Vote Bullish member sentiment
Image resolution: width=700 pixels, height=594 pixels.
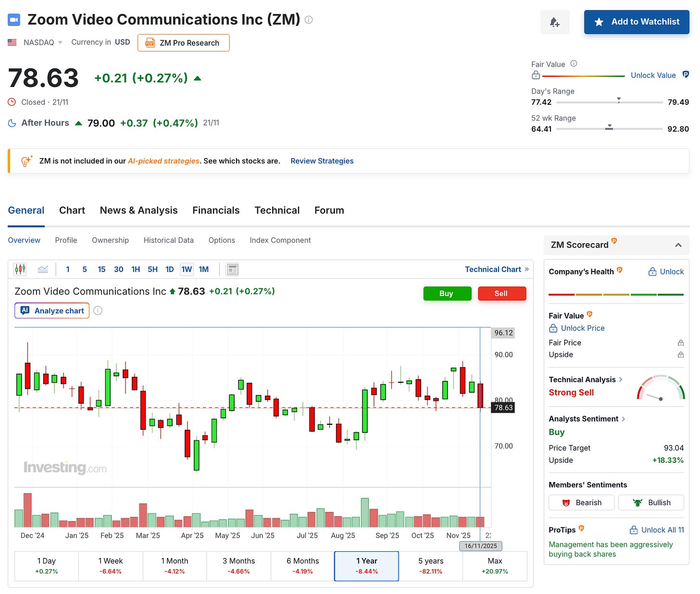coord(651,503)
